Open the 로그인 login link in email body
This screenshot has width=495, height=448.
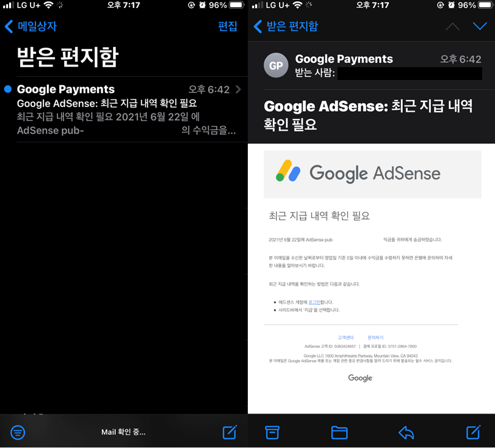314,302
